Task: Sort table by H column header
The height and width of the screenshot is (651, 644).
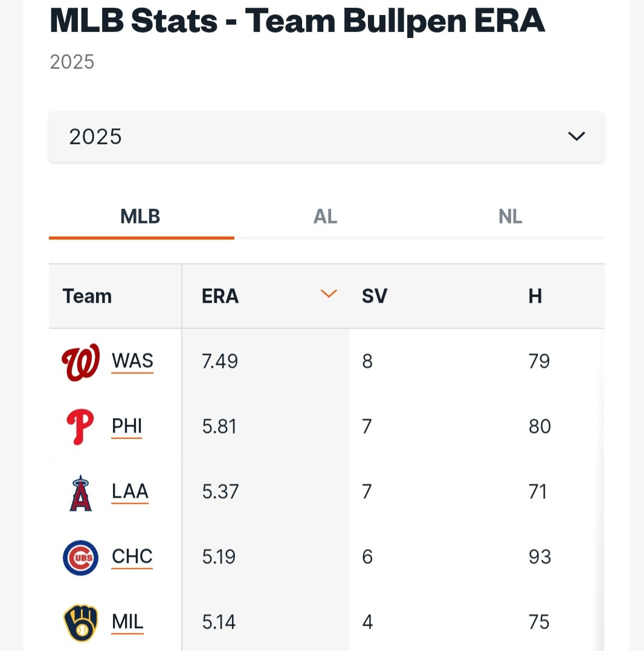Action: pyautogui.click(x=535, y=297)
